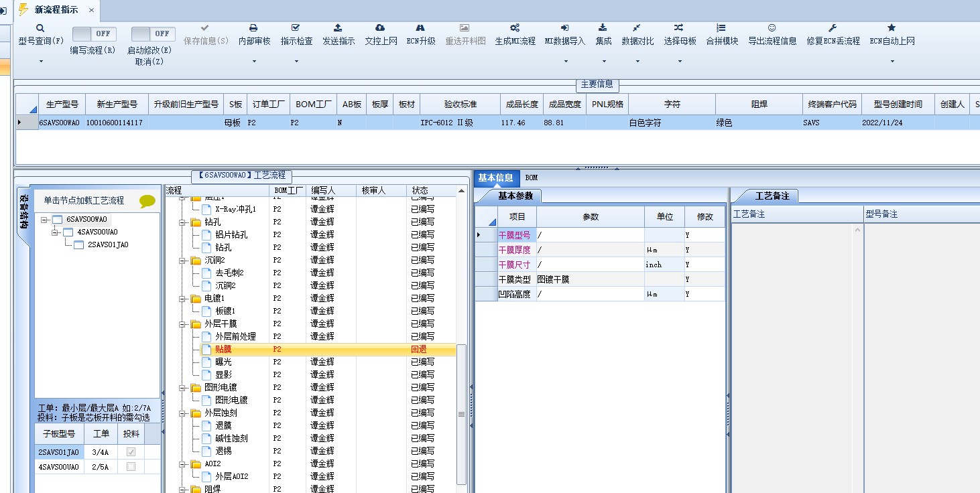Click the MI数据导入 import icon

point(565,28)
